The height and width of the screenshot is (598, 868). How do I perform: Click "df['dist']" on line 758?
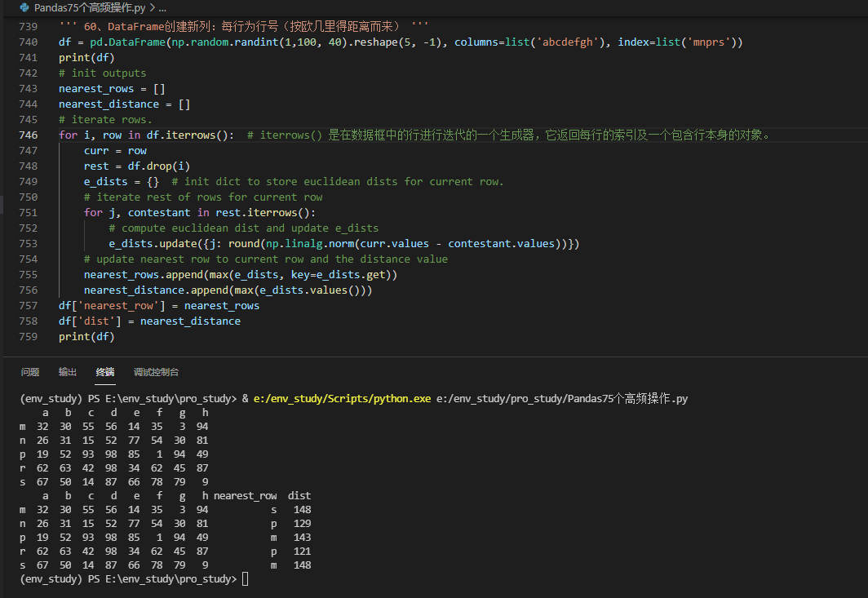(90, 321)
